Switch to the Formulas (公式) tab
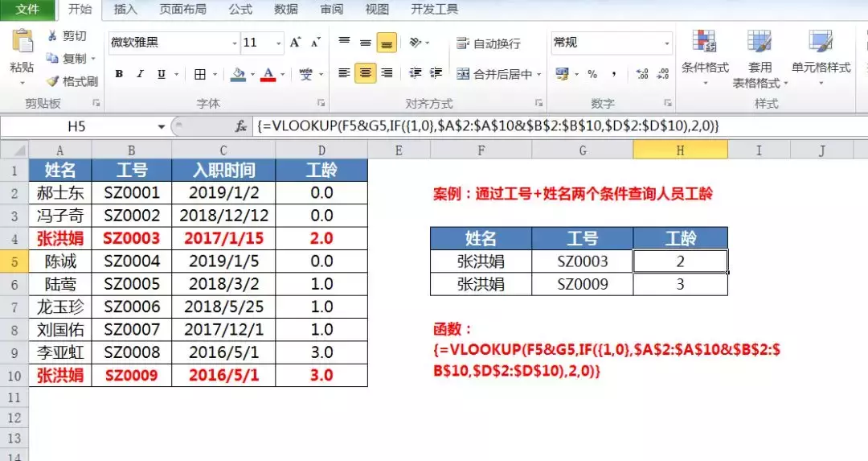This screenshot has width=868, height=461. coord(240,9)
